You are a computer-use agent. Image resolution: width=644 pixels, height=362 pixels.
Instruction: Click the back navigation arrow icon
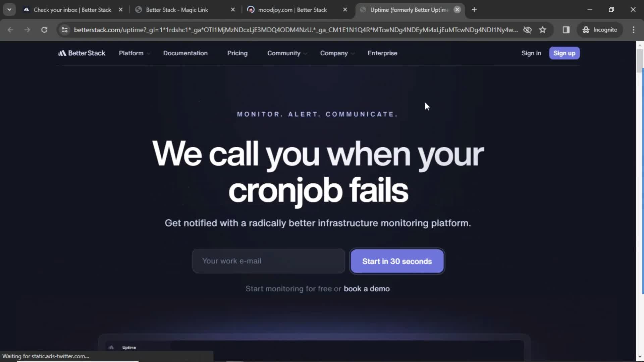click(x=11, y=29)
